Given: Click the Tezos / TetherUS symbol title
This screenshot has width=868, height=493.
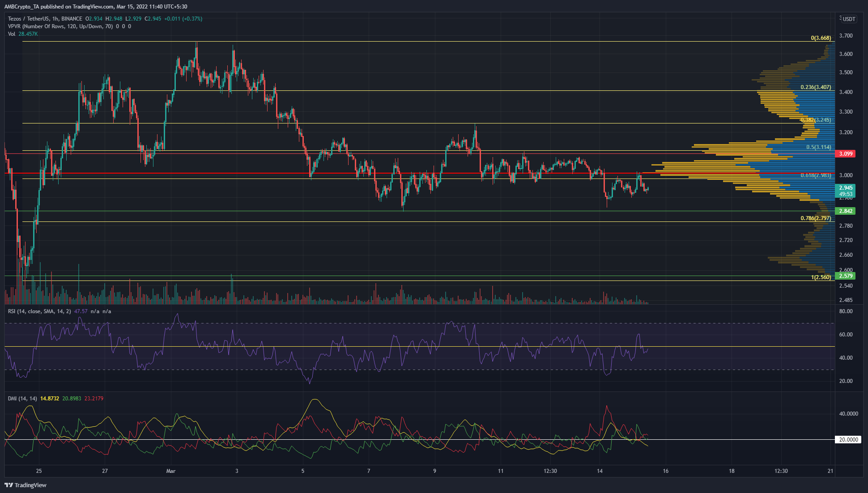Looking at the screenshot, I should pos(29,19).
